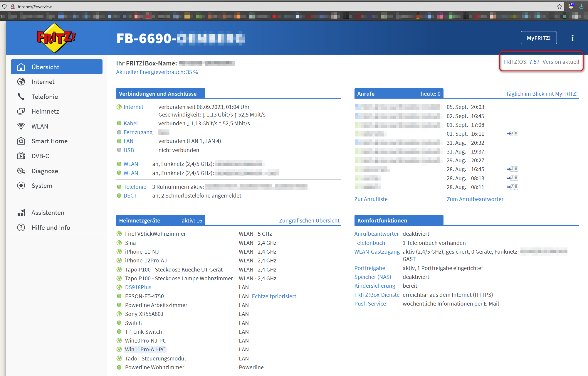
Task: Click the FRITZ! logo in header
Action: 56,38
